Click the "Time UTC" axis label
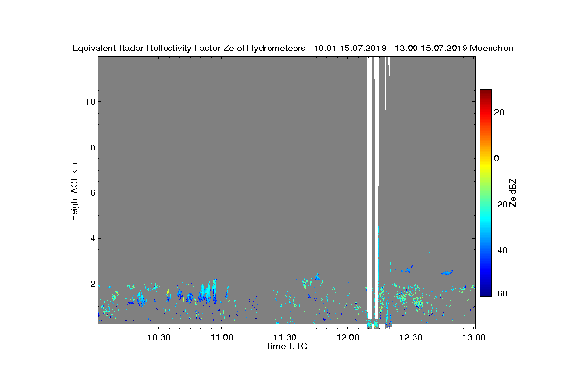588x392 pixels. coord(287,346)
